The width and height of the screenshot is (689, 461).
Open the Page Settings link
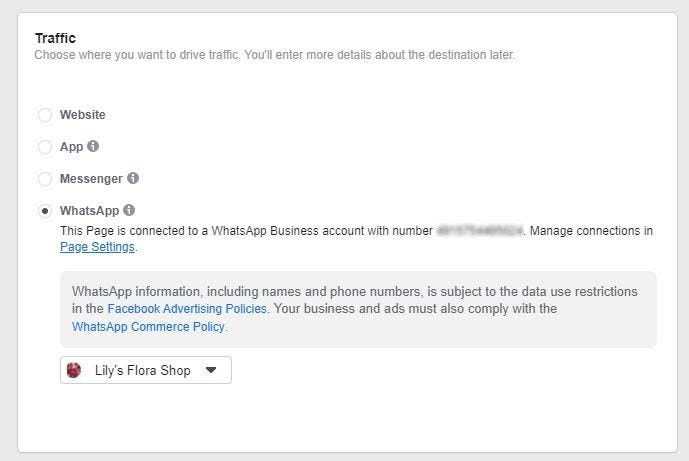point(97,247)
